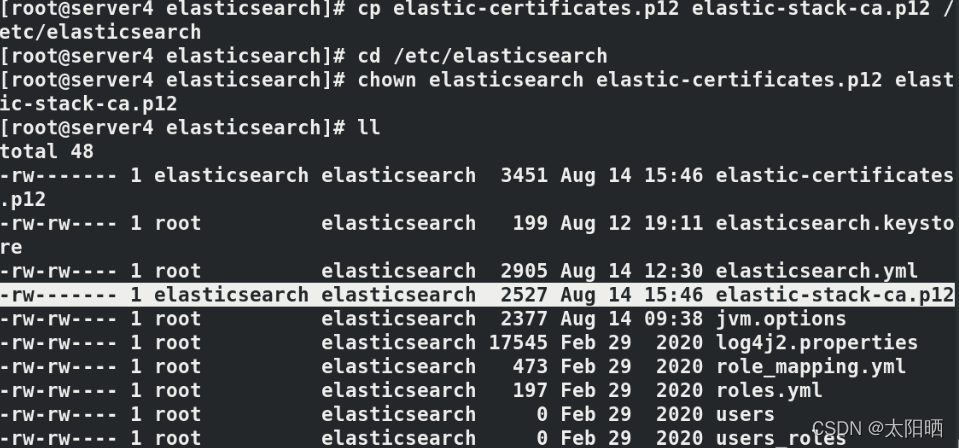
Task: Click permissions of the highlighted elastic-stack-ca row
Action: coord(59,294)
